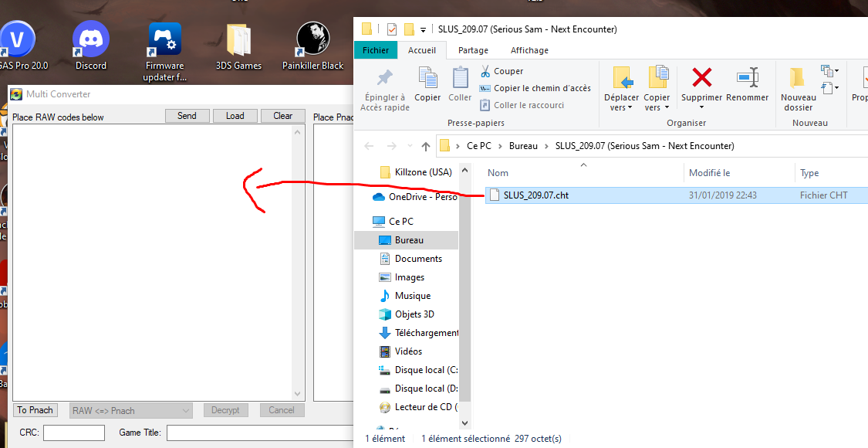868x448 pixels.
Task: Click the Game Title input field
Action: [x=260, y=433]
